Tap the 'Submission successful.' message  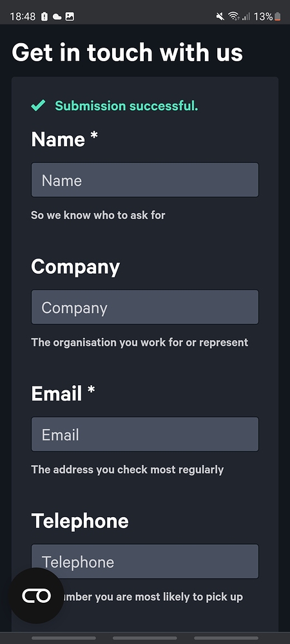coord(126,106)
